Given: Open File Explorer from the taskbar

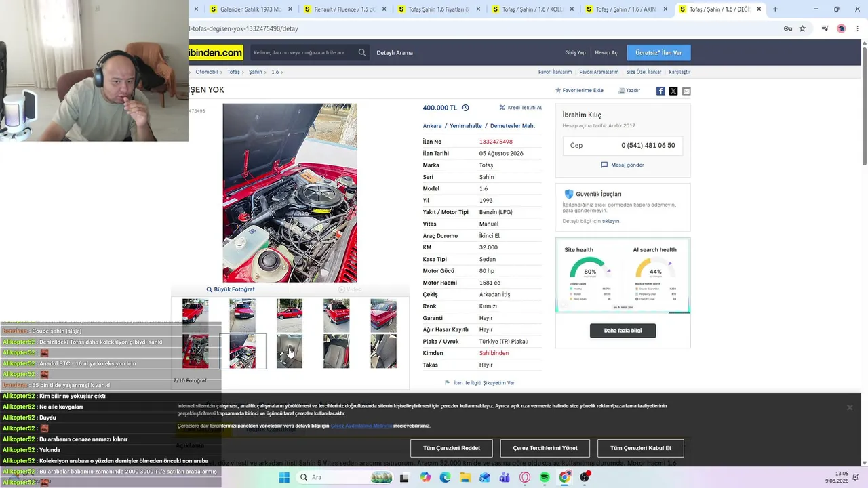Looking at the screenshot, I should pos(465,477).
